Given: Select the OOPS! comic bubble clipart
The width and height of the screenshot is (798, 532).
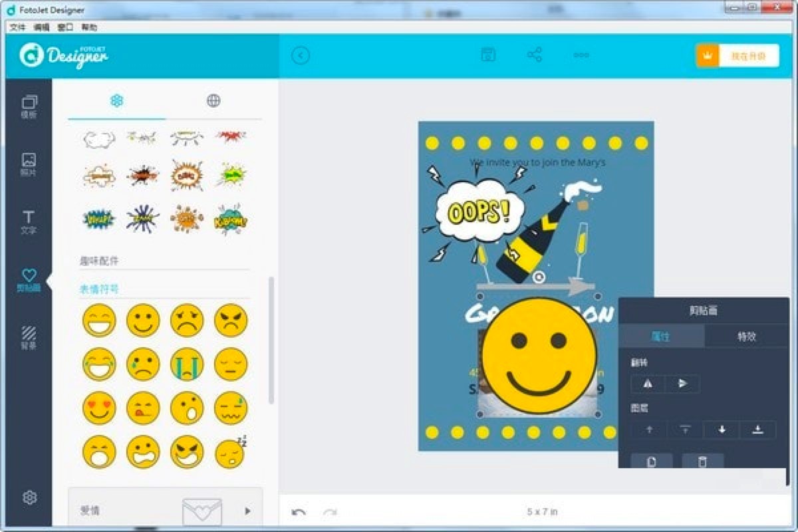Looking at the screenshot, I should pos(481,210).
